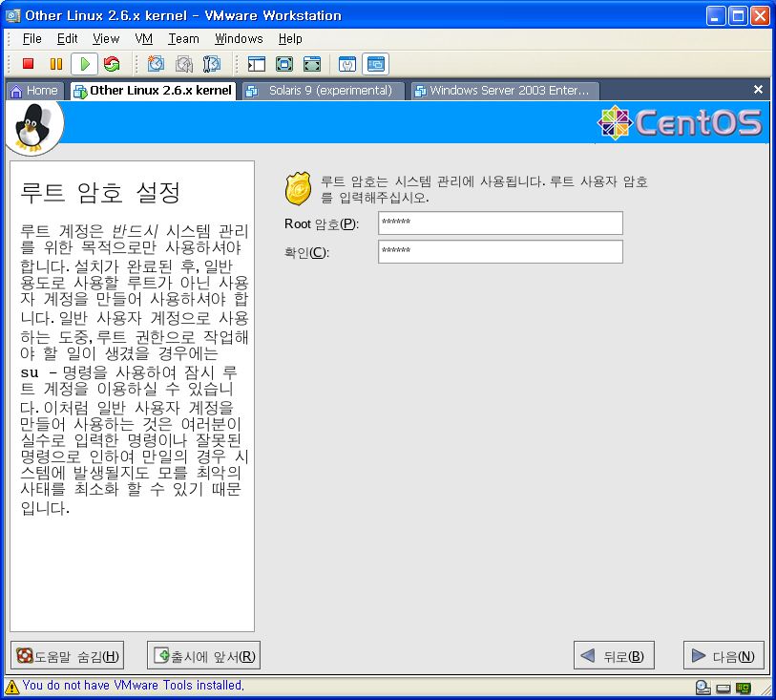Click the Revert to snapshot icon

183,64
